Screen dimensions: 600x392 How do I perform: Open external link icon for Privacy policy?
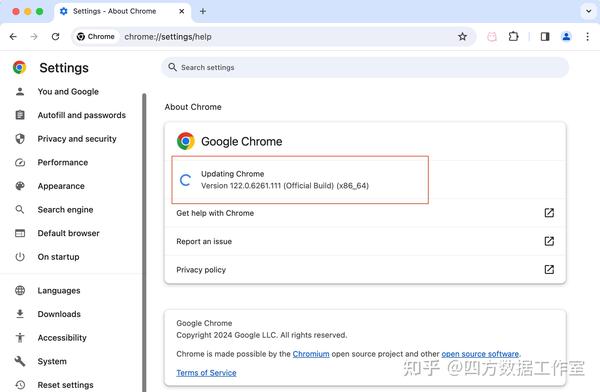549,270
